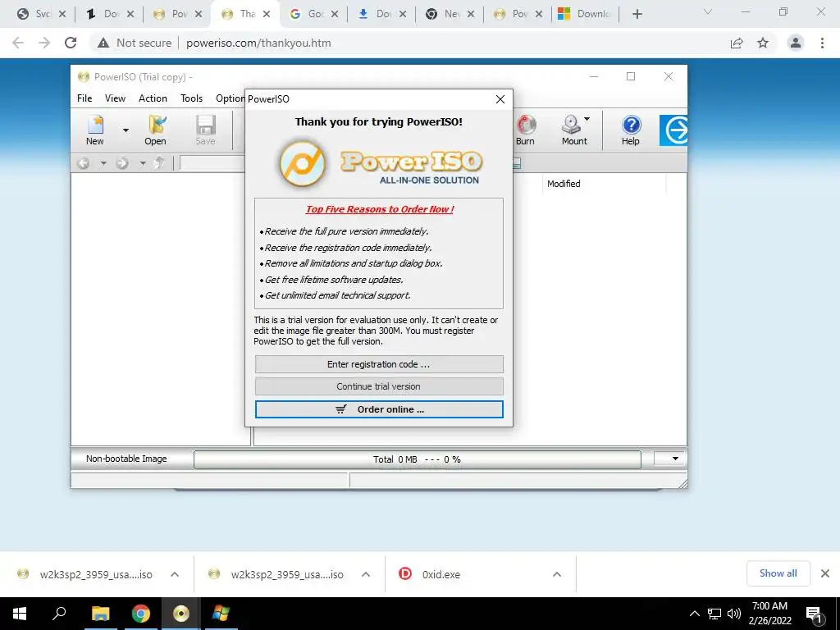
Task: Open the Open file toolbar icon
Action: [x=157, y=125]
